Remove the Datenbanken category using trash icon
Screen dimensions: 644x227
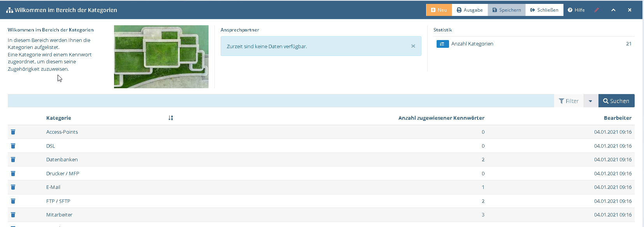point(13,160)
